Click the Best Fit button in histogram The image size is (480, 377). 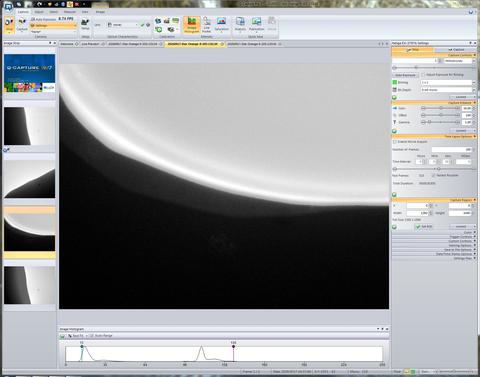coord(76,336)
